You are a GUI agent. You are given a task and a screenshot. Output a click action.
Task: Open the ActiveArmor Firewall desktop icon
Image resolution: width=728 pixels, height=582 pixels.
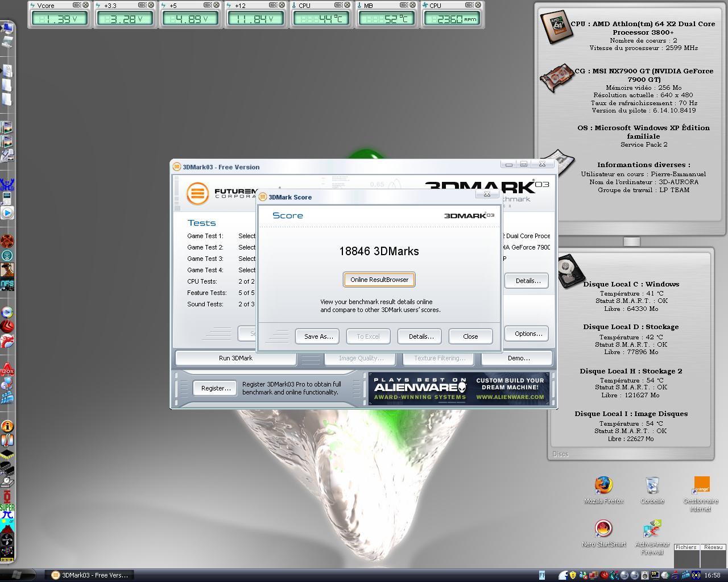[652, 537]
